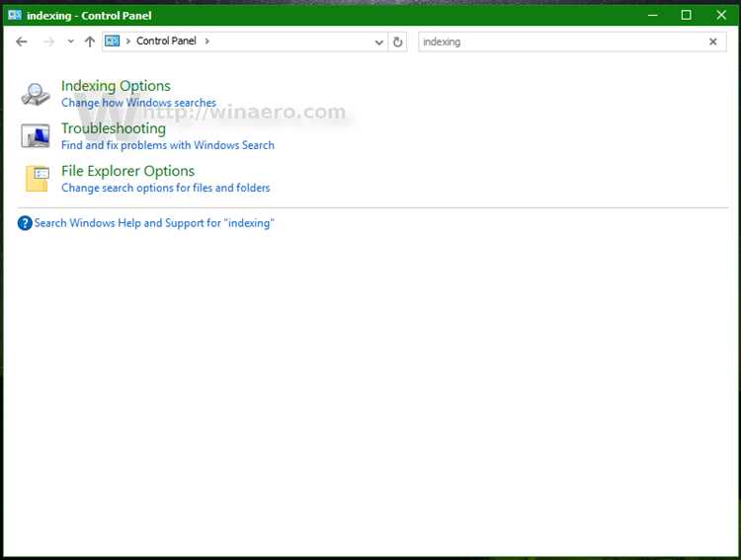Viewport: 741px width, 560px height.
Task: Expand the address bar history dropdown
Action: pyautogui.click(x=378, y=42)
